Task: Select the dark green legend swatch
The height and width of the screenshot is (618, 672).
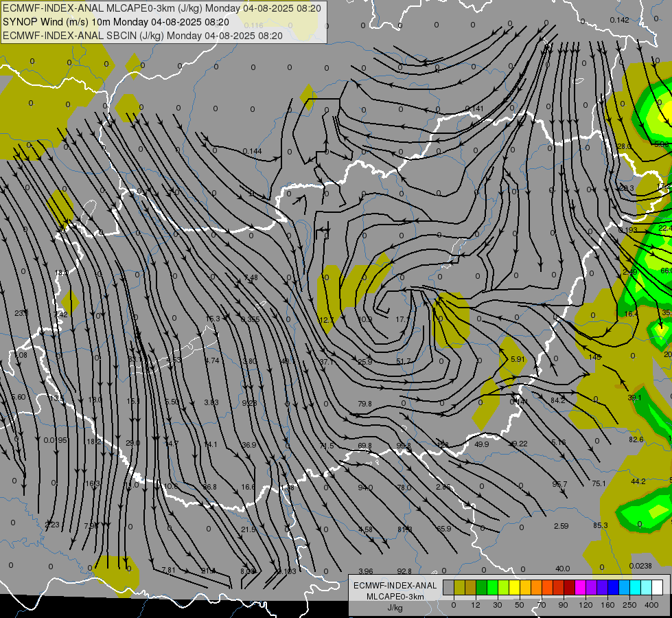Action: tap(481, 588)
